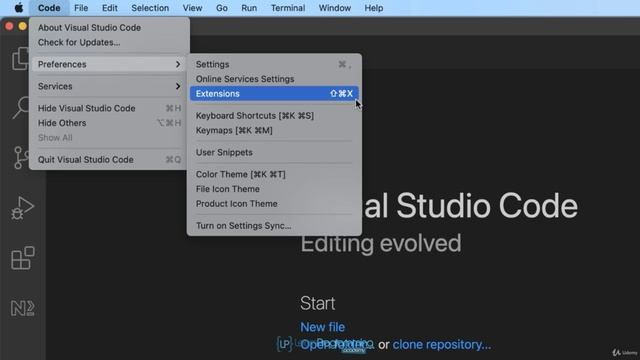Open the Search icon in activity bar
The height and width of the screenshot is (360, 640).
click(x=20, y=108)
